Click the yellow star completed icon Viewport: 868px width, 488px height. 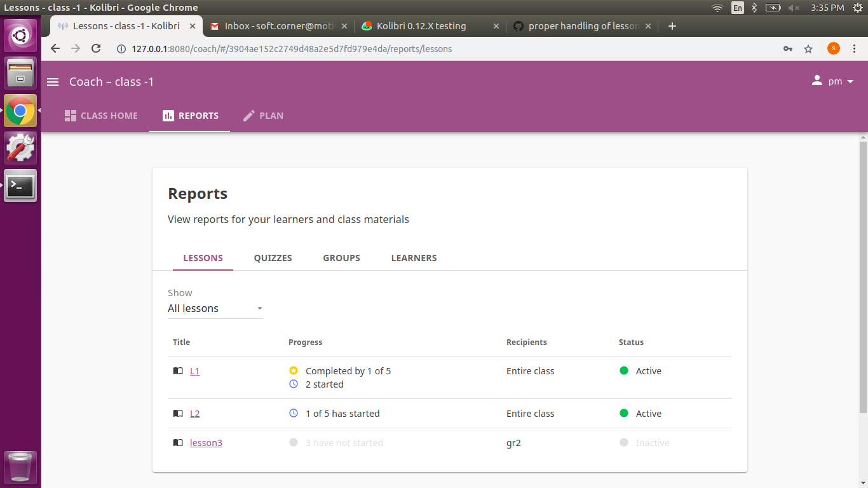tap(294, 370)
